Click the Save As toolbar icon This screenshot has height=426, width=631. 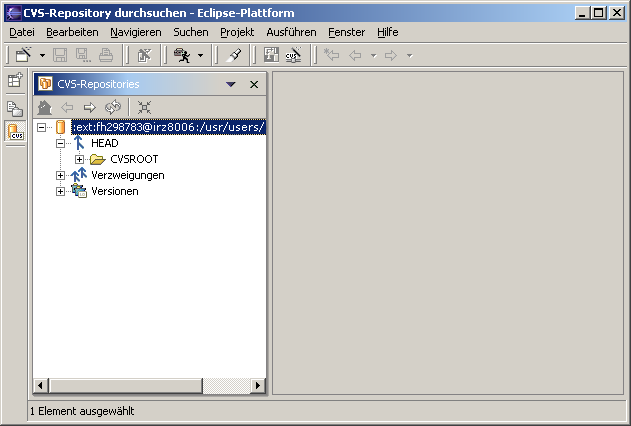pyautogui.click(x=83, y=55)
